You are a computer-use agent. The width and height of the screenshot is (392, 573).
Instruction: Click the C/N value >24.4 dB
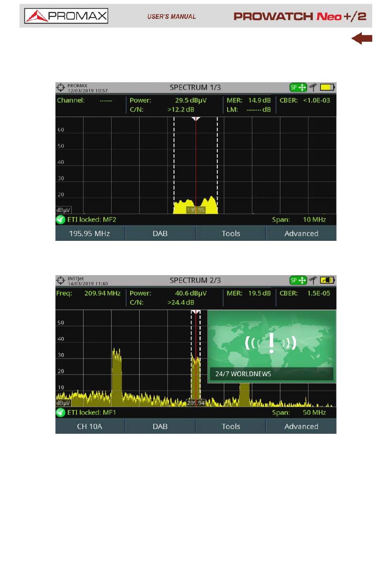click(x=181, y=302)
